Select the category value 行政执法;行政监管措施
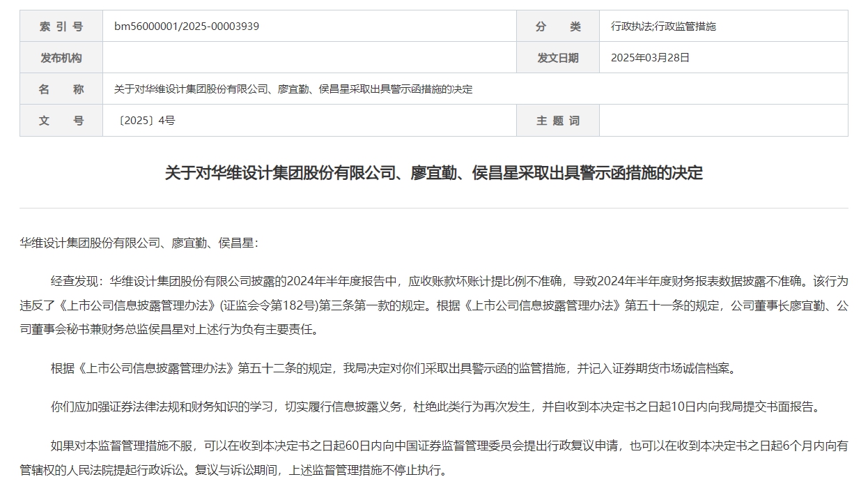The height and width of the screenshot is (493, 868). (x=663, y=26)
